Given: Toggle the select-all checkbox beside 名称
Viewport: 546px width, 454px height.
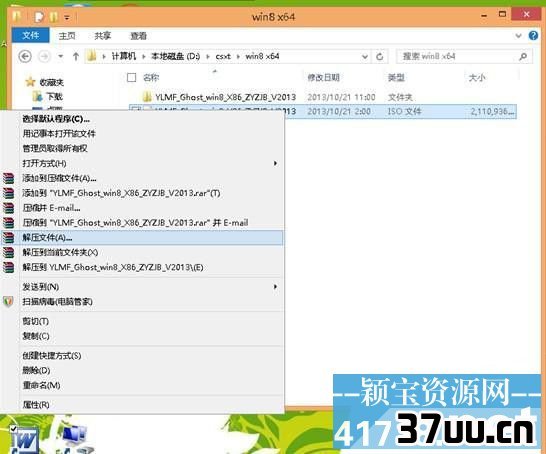Looking at the screenshot, I should (x=131, y=77).
